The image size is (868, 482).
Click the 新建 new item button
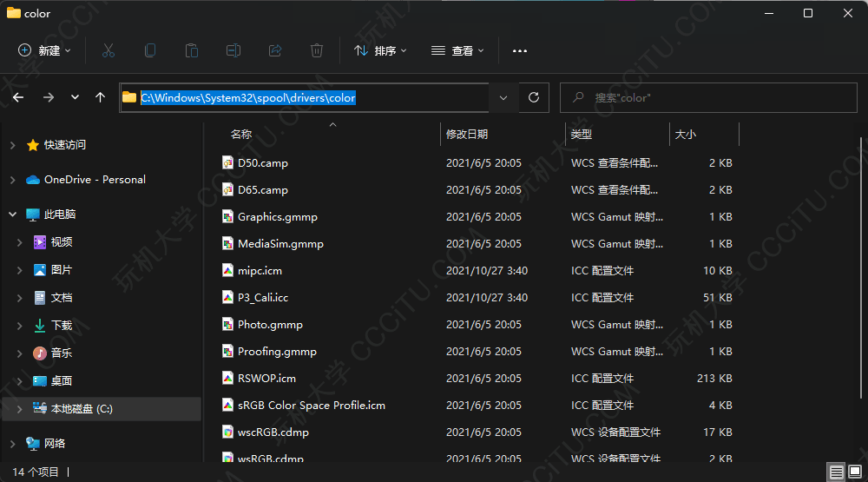click(44, 51)
